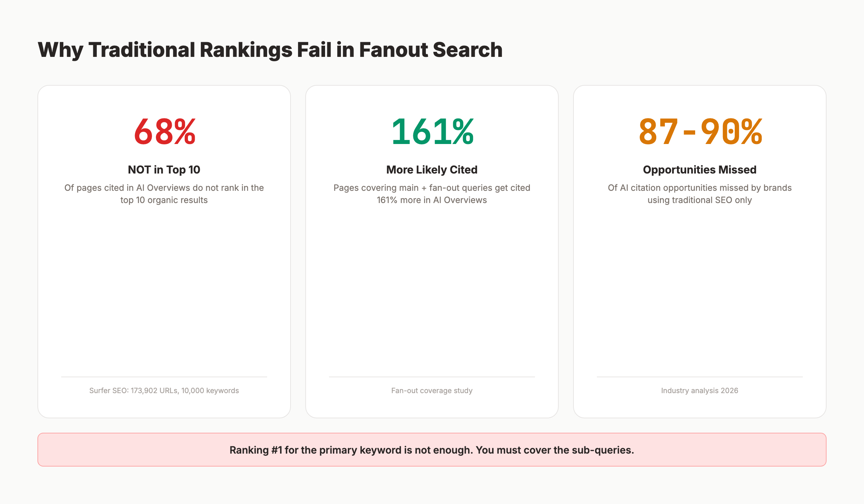Viewport: 864px width, 504px height.
Task: Click the "Industry analysis 2026" footnote
Action: [700, 391]
